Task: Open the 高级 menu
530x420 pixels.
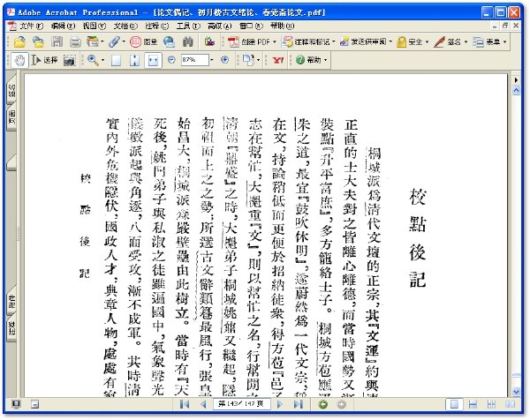Action: click(220, 26)
